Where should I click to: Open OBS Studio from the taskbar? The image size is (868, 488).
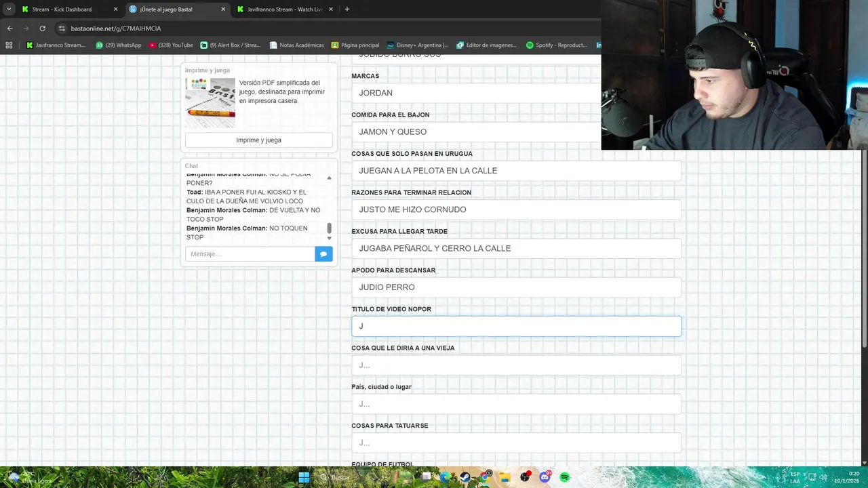coord(525,477)
